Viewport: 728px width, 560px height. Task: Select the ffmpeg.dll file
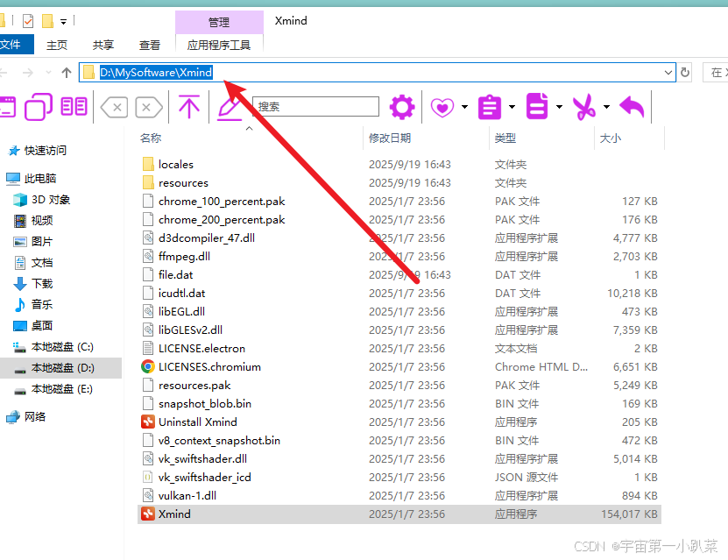tap(399, 256)
